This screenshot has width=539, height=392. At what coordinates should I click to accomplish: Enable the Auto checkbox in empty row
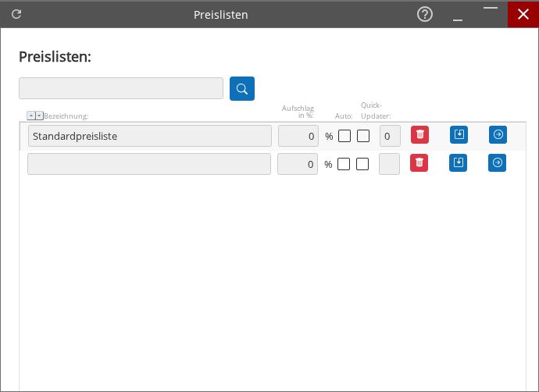coord(344,164)
